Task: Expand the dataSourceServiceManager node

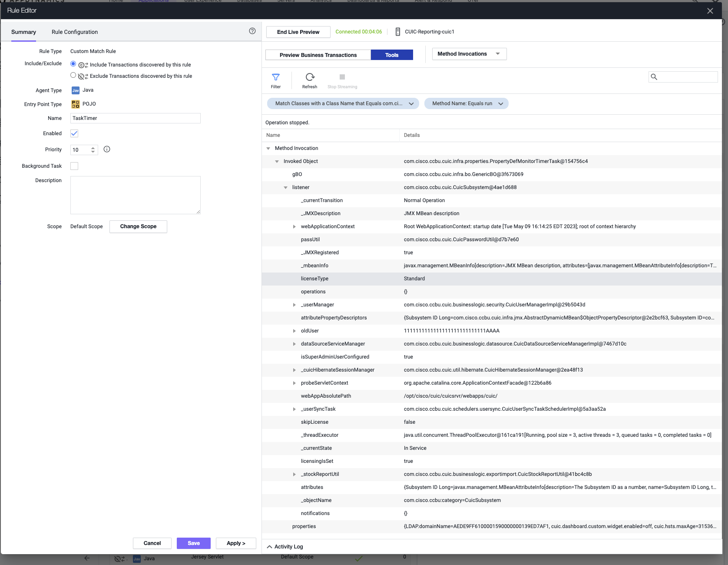Action: click(294, 344)
